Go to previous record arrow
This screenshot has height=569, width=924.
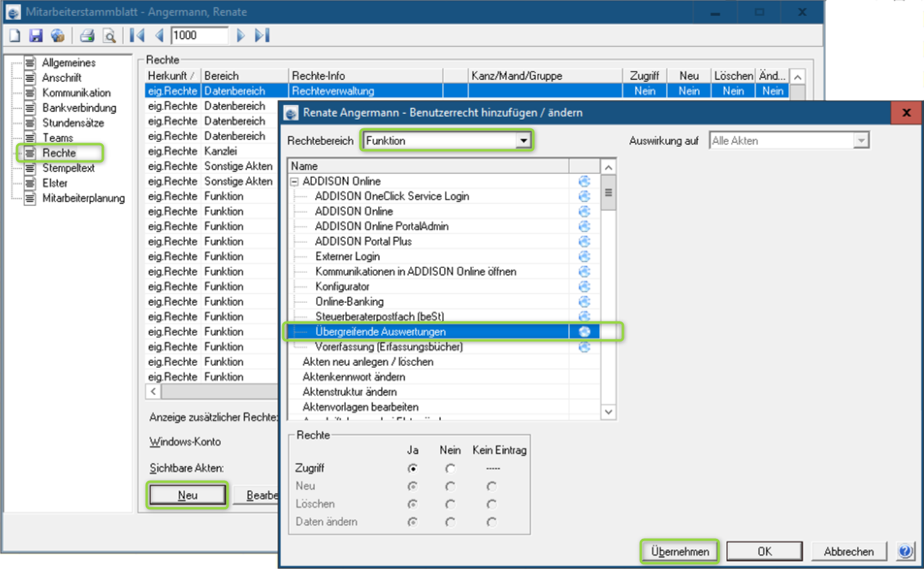click(x=159, y=35)
